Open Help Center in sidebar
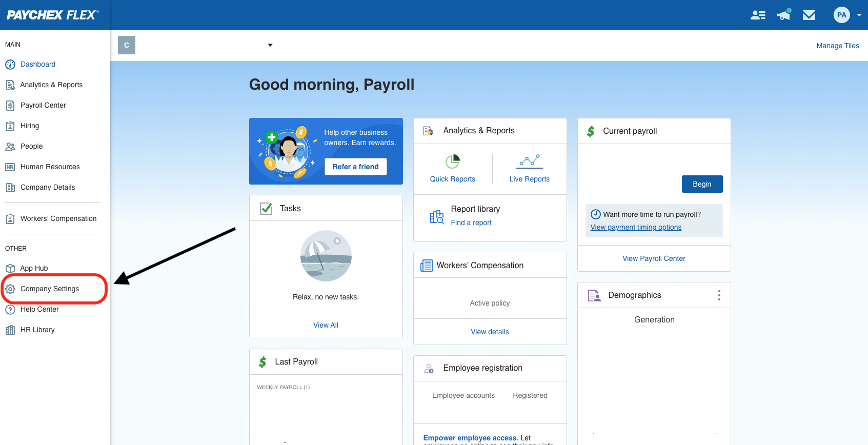The image size is (868, 445). [x=39, y=309]
